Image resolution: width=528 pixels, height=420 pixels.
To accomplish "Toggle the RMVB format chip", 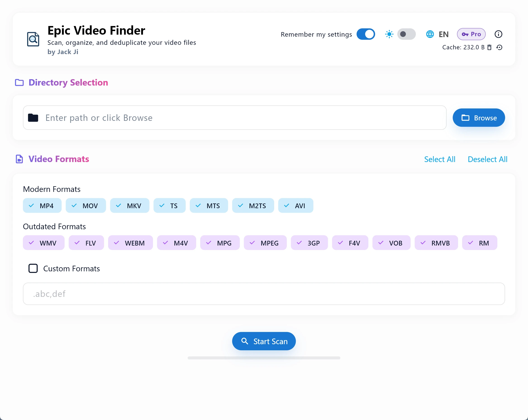I will (436, 243).
